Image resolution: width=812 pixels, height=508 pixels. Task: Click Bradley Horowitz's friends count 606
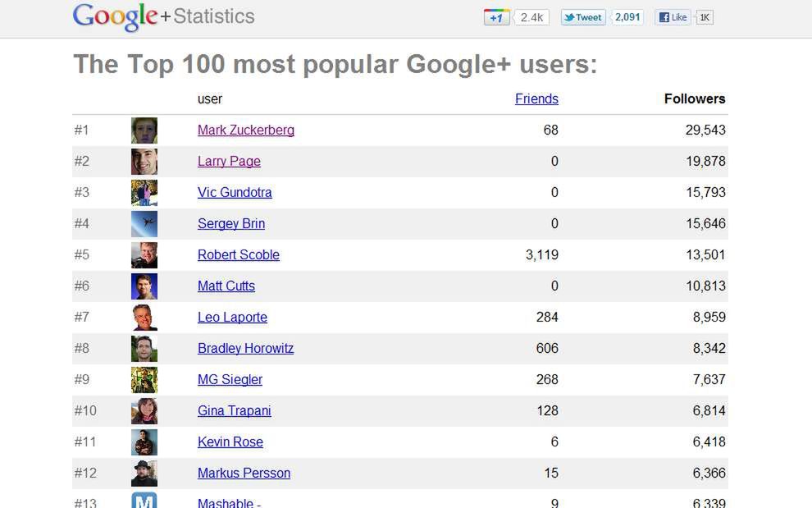point(547,348)
